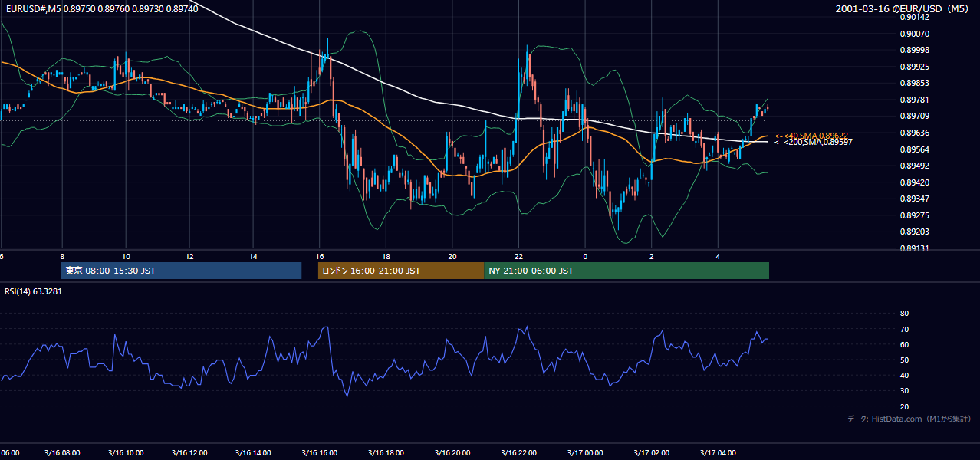Screen dimensions: 980x460
Task: Click the hour label 12 under the price chart
Action: (189, 256)
